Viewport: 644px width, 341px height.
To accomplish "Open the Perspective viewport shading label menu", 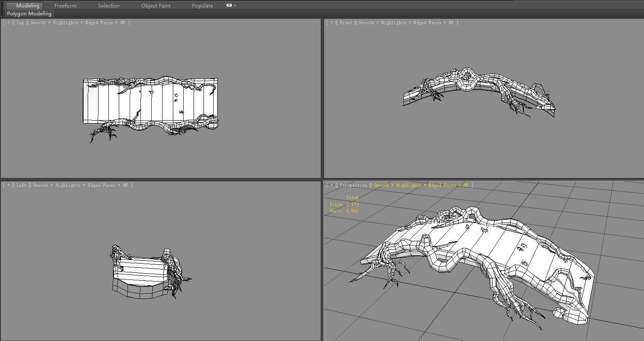I will click(421, 185).
